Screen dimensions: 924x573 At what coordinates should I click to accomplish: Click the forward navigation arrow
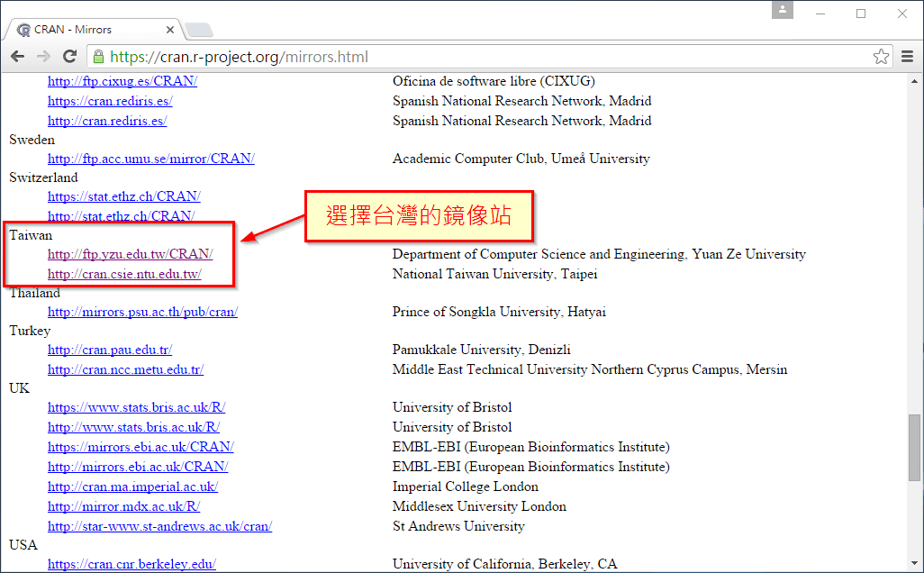click(x=43, y=57)
